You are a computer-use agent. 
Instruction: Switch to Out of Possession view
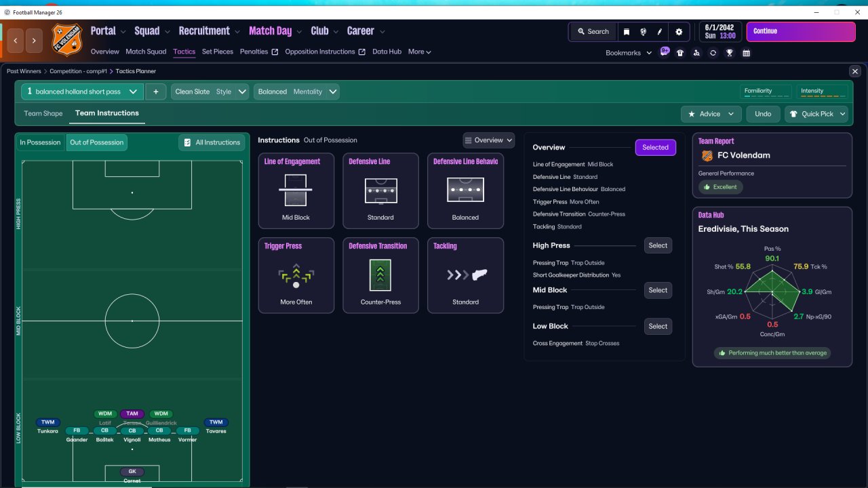coord(96,142)
